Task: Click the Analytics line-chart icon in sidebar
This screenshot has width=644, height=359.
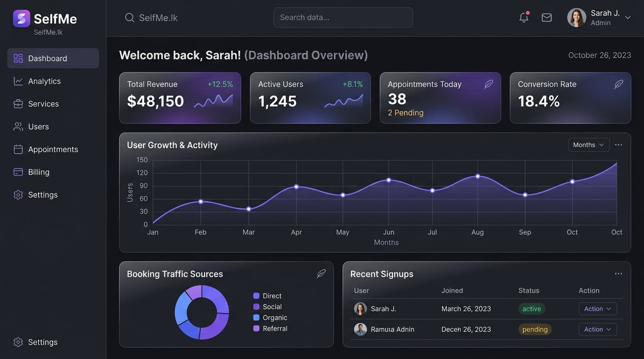Action: (18, 81)
